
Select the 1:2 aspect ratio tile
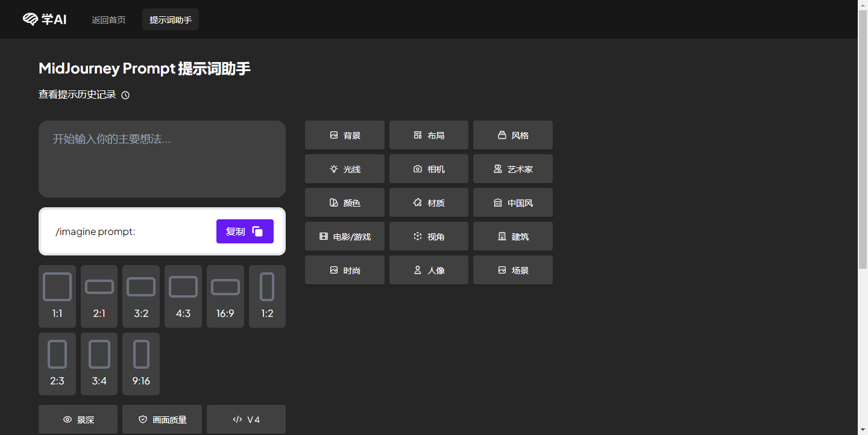(267, 296)
